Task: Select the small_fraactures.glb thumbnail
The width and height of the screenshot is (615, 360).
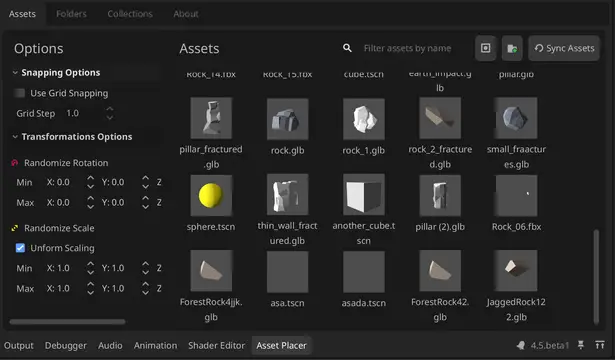Action: pyautogui.click(x=516, y=118)
